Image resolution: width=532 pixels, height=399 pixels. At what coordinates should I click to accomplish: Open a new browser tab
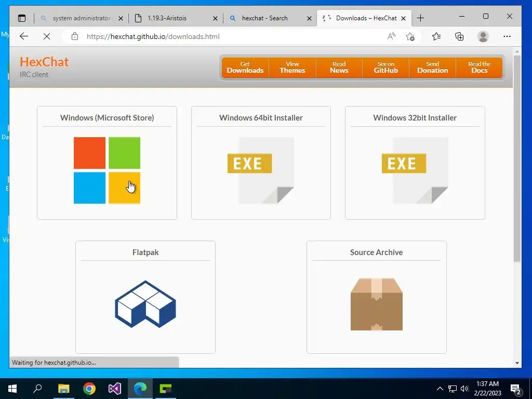coord(420,18)
